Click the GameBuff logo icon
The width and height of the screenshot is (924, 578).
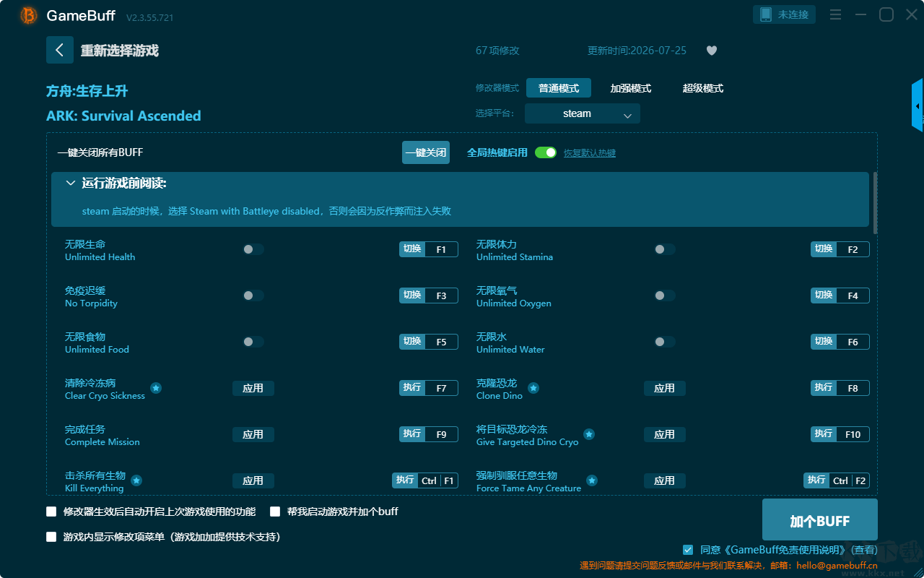tap(29, 15)
